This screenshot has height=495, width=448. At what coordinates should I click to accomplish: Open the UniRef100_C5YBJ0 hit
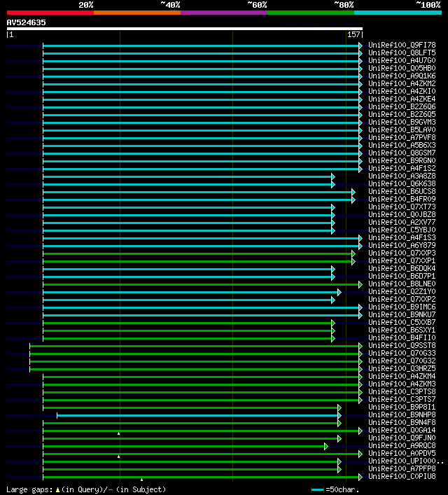(x=402, y=230)
